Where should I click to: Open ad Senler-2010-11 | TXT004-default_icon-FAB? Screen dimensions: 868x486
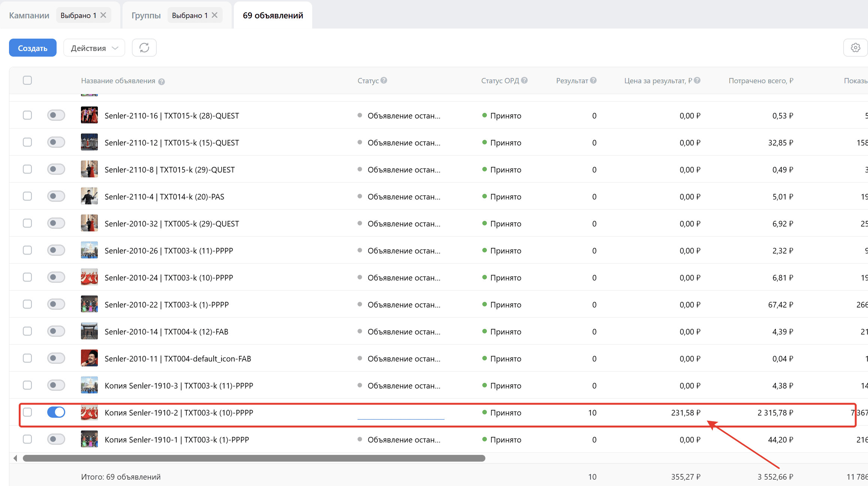click(178, 358)
